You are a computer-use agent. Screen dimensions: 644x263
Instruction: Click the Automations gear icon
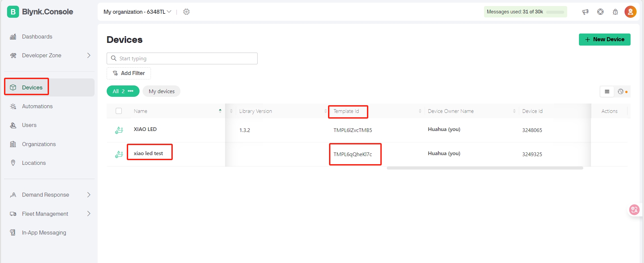pos(13,106)
